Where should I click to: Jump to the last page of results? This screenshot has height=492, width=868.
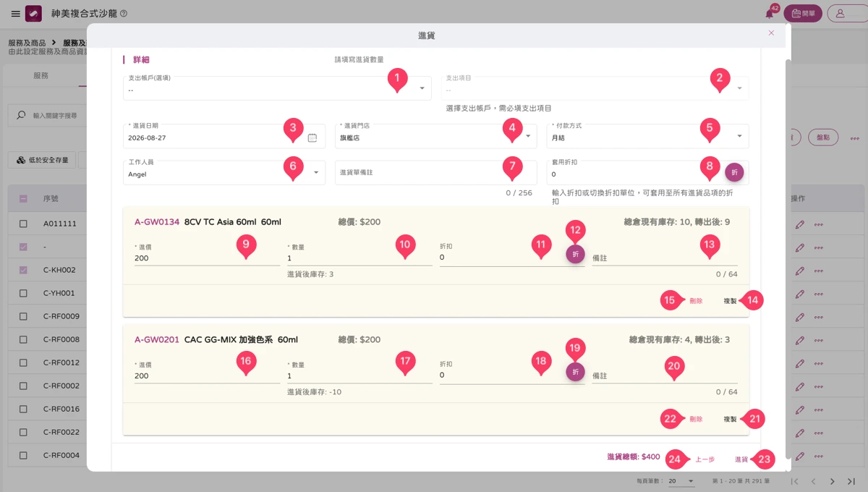pyautogui.click(x=851, y=481)
